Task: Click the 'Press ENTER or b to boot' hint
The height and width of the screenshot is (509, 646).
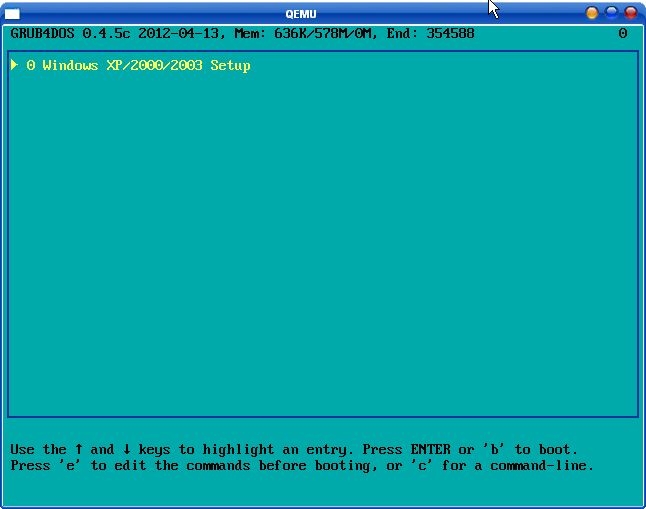Action: 470,449
